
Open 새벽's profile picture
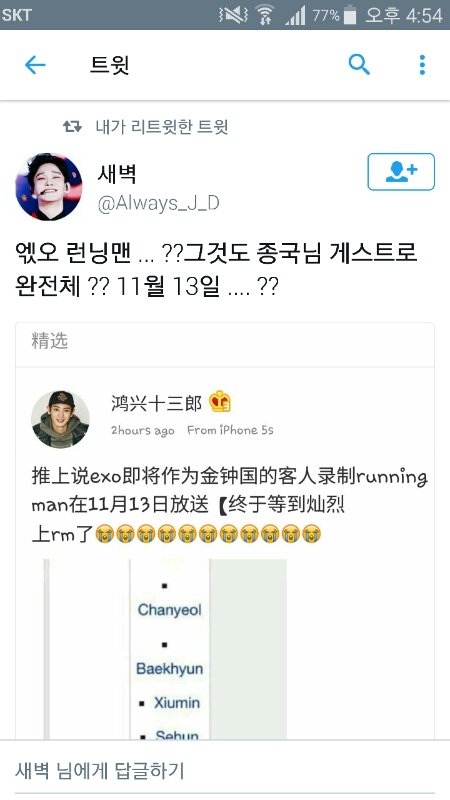[x=49, y=187]
